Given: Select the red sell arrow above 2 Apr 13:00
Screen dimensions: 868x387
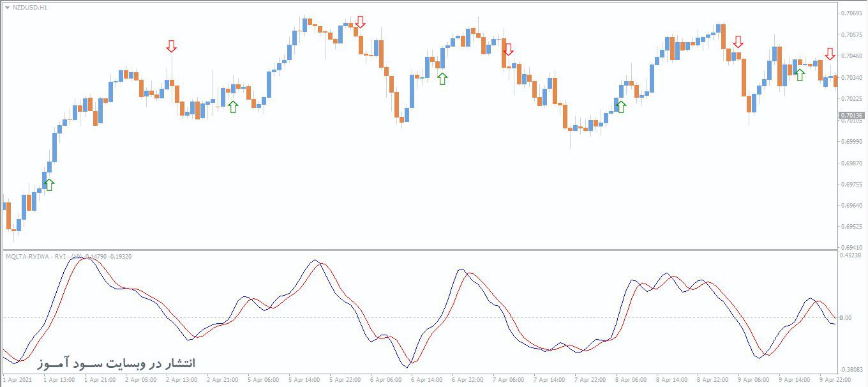Looking at the screenshot, I should tap(171, 46).
